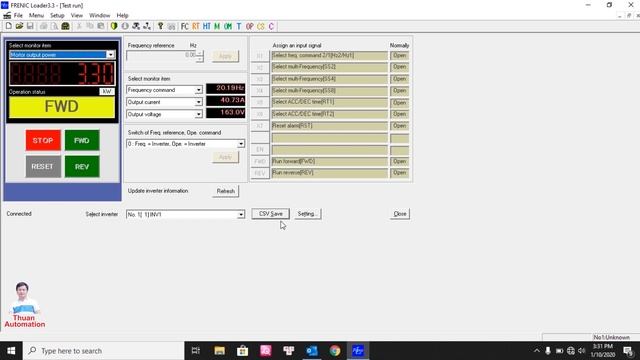Click the orange RT toolbar icon

pos(196,26)
